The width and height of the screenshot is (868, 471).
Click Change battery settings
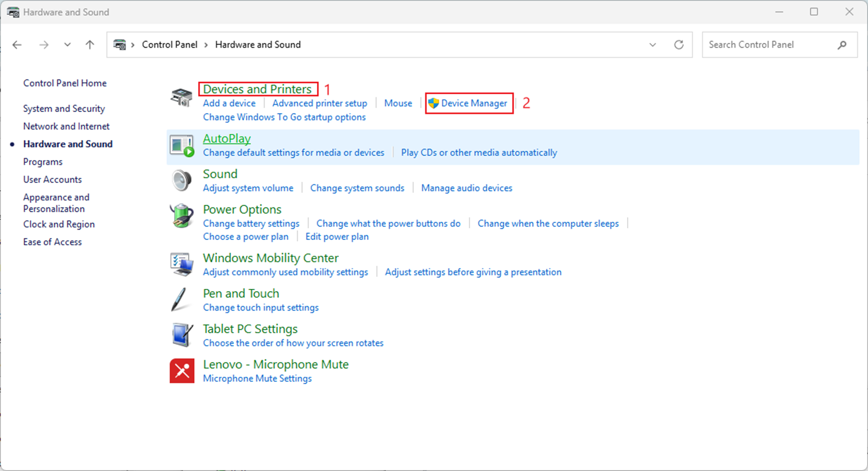pyautogui.click(x=251, y=224)
